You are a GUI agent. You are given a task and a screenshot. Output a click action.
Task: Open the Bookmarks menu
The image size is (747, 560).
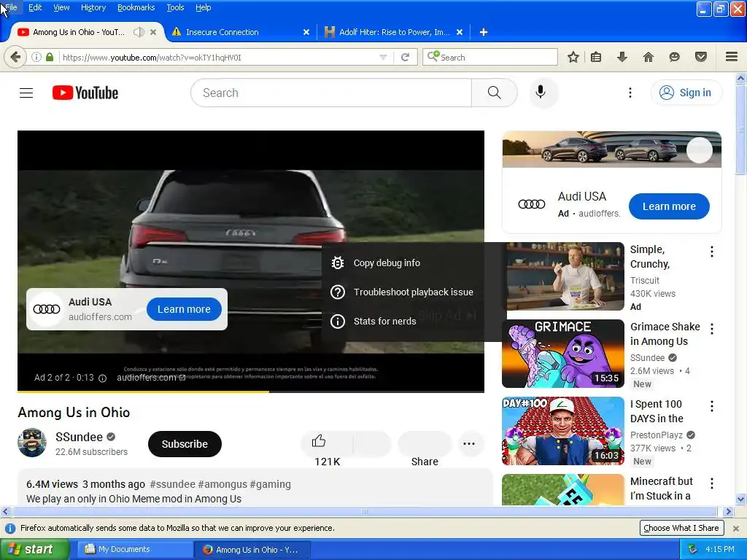pyautogui.click(x=136, y=7)
